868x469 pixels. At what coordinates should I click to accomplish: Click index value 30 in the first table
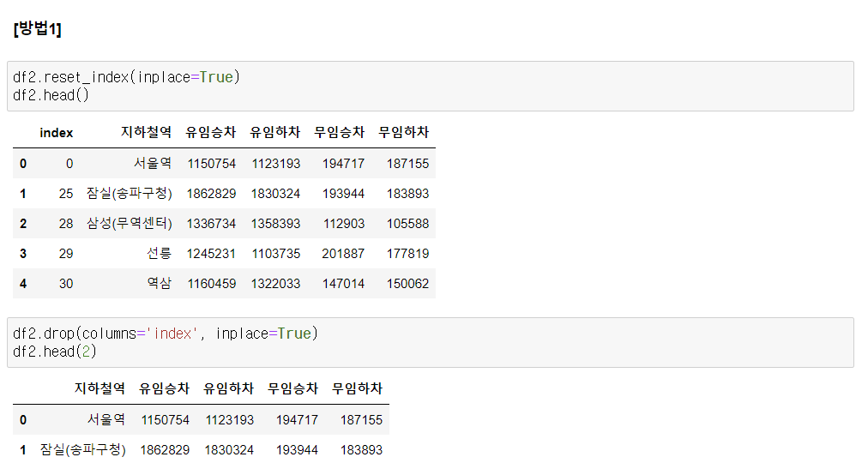click(x=66, y=283)
